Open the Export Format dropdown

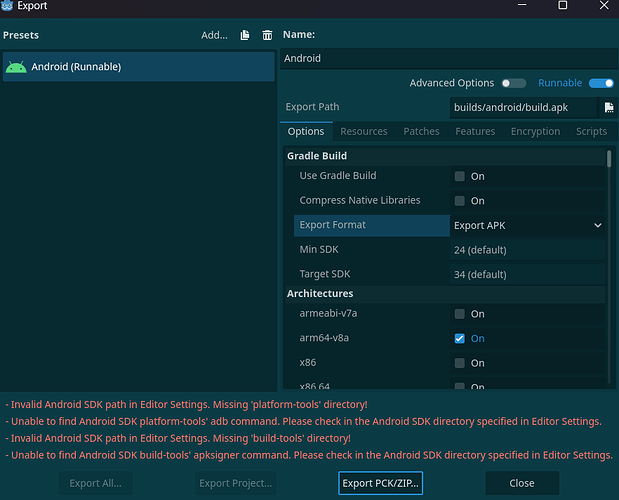click(527, 226)
